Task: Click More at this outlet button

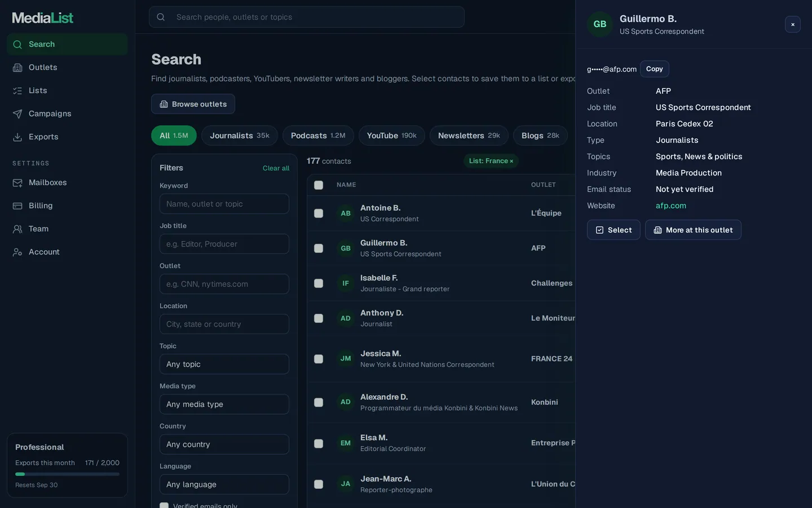Action: click(693, 230)
